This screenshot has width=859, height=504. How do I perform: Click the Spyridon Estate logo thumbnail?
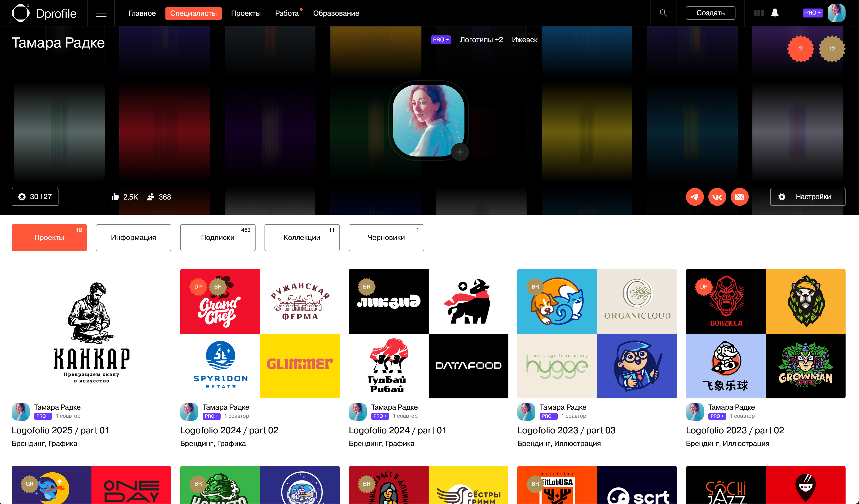point(220,366)
